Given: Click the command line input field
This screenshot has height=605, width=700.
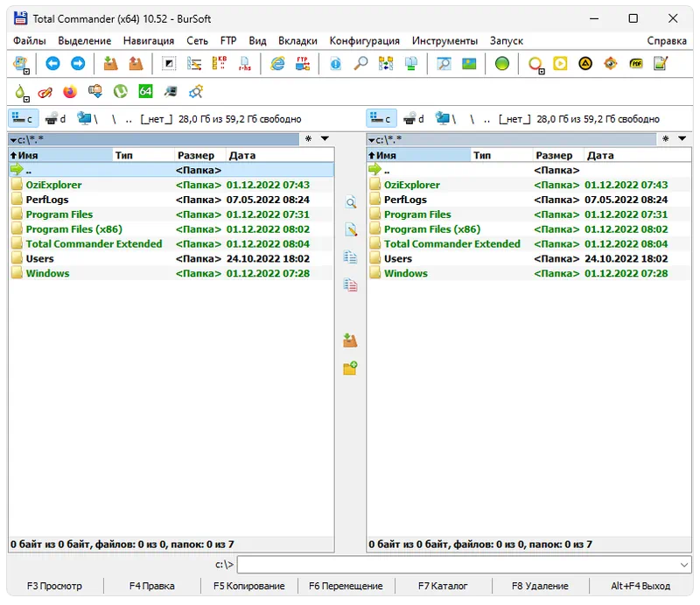Looking at the screenshot, I should 465,565.
